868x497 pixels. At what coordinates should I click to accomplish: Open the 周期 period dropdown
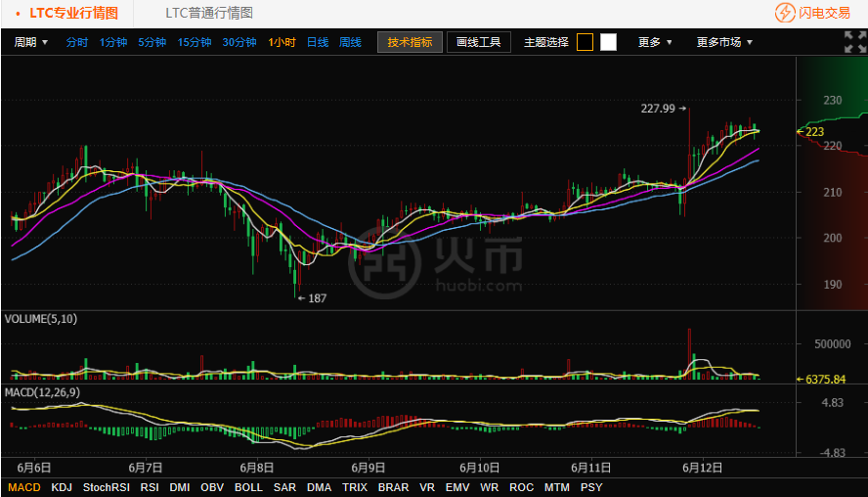pos(31,42)
